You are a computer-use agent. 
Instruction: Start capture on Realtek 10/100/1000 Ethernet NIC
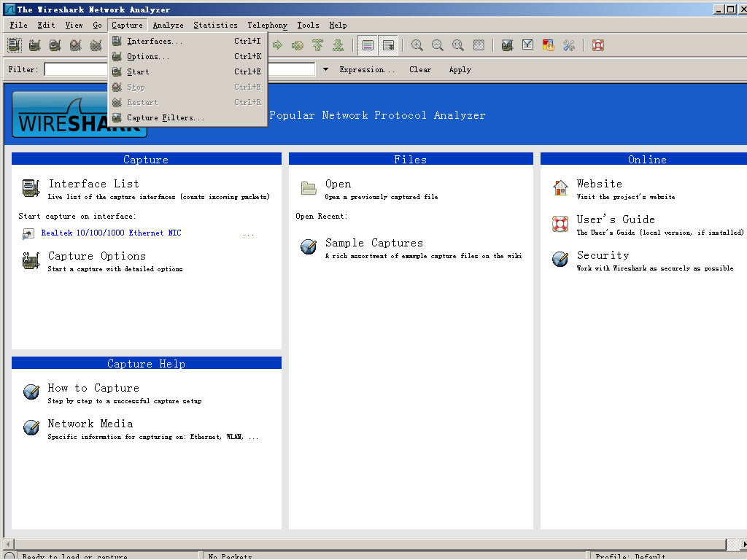(x=111, y=233)
